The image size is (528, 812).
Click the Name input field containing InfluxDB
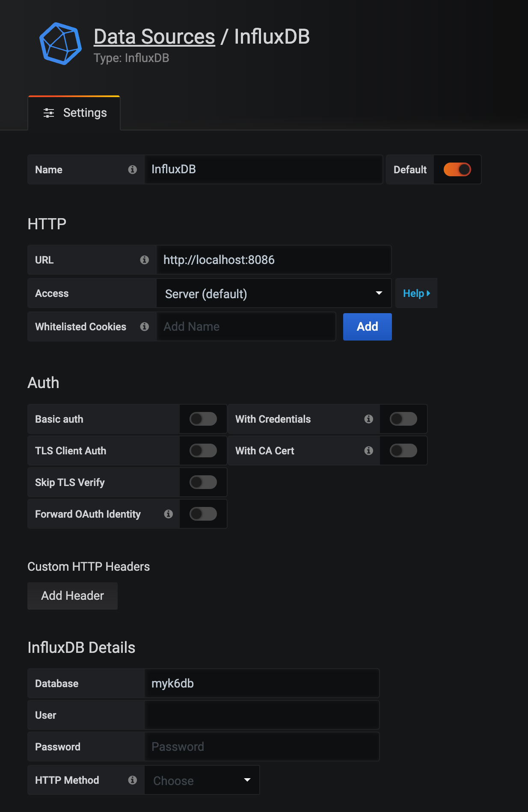[x=264, y=169]
